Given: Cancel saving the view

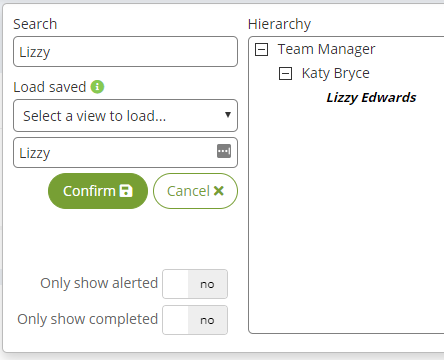Looking at the screenshot, I should pyautogui.click(x=195, y=191).
